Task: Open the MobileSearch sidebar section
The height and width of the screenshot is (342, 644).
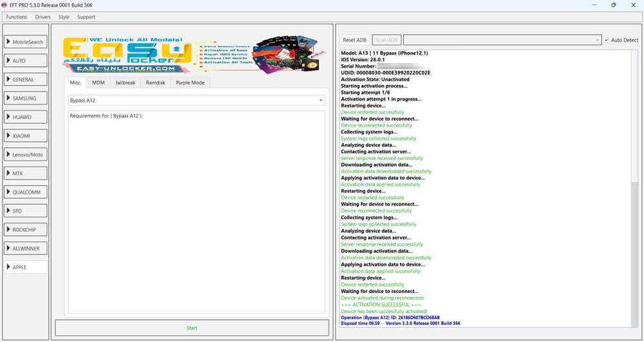Action: point(26,42)
